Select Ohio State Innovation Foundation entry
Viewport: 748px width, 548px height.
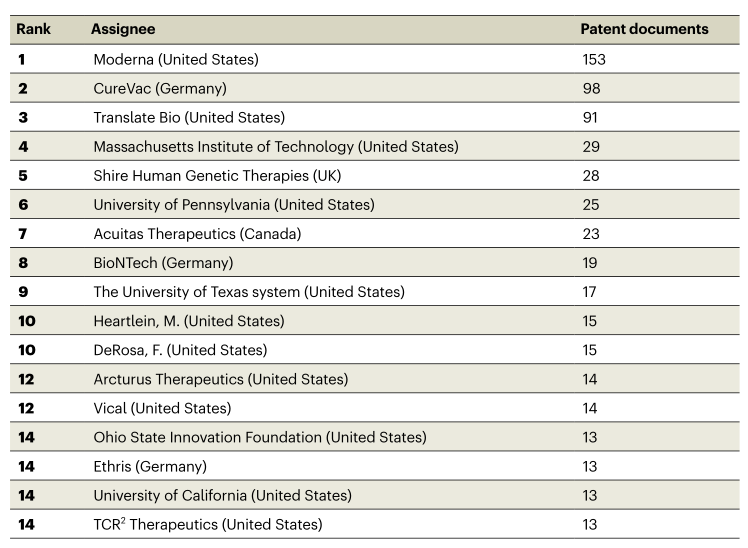[x=259, y=437]
